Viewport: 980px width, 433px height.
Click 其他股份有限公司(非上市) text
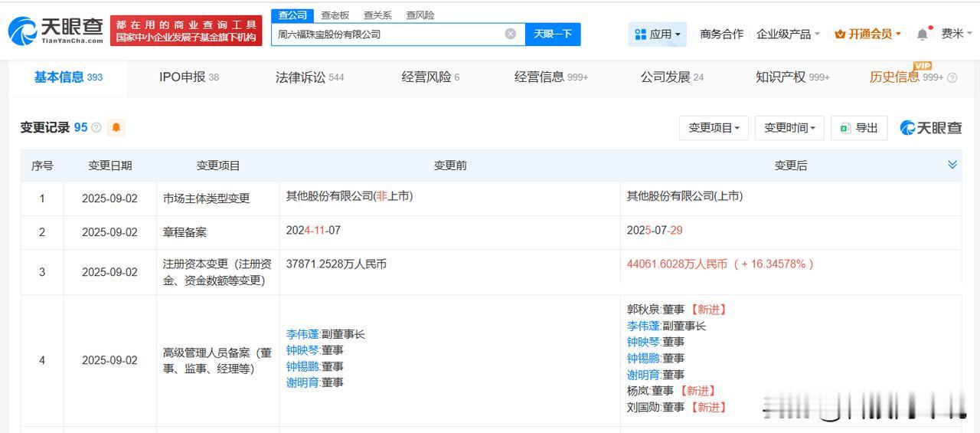349,196
